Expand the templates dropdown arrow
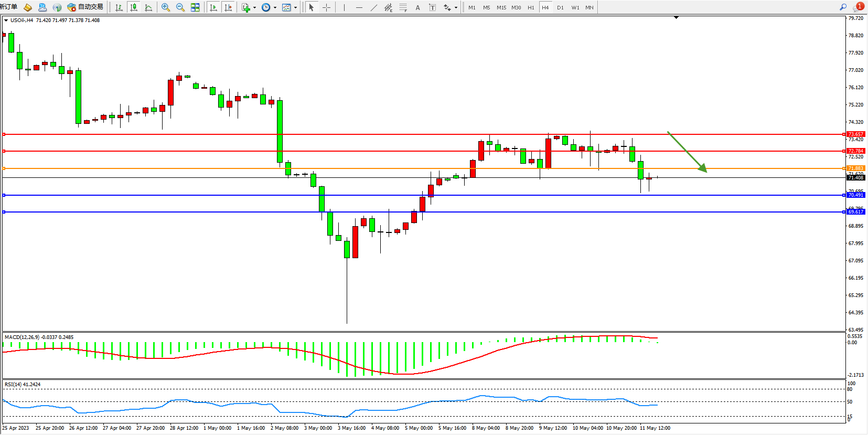This screenshot has height=435, width=868. [295, 8]
